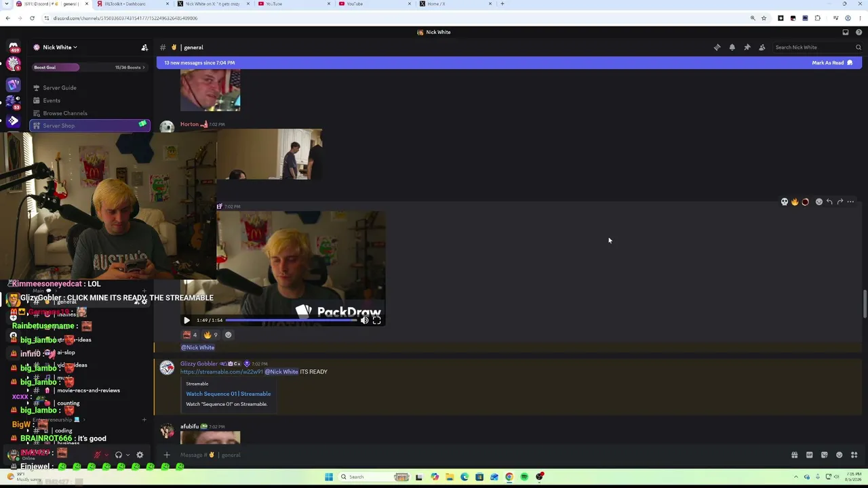Toggle microphone mute
Screen dimensions: 868x488
[98, 455]
